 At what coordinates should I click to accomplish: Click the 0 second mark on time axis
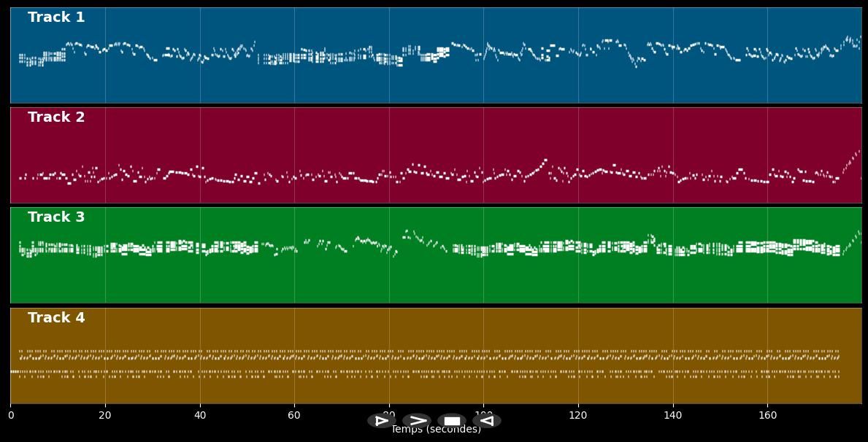tap(10, 415)
